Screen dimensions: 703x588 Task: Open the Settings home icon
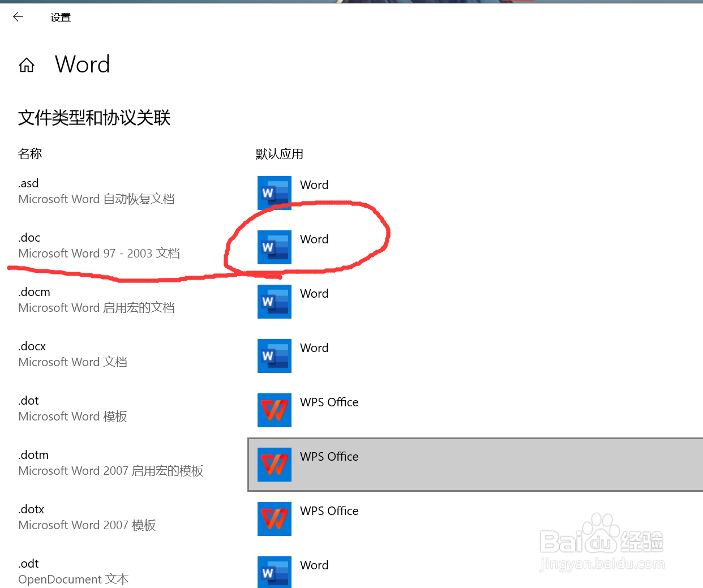click(x=27, y=65)
